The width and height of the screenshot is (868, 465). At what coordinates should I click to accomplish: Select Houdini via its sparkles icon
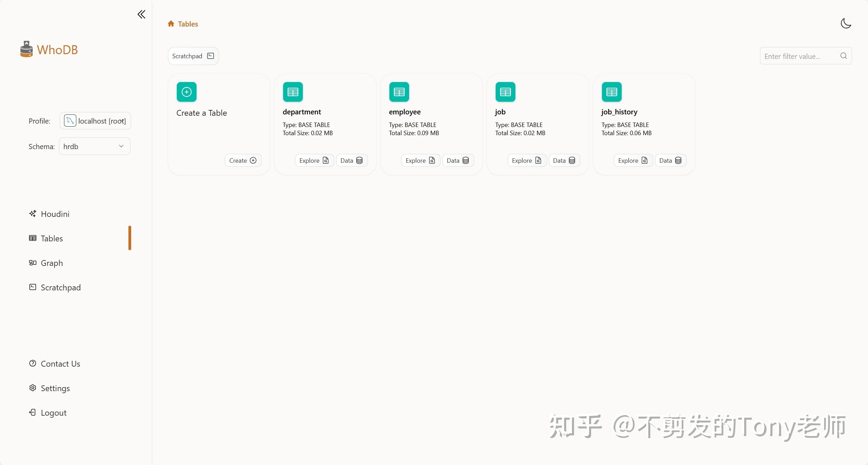tap(33, 213)
